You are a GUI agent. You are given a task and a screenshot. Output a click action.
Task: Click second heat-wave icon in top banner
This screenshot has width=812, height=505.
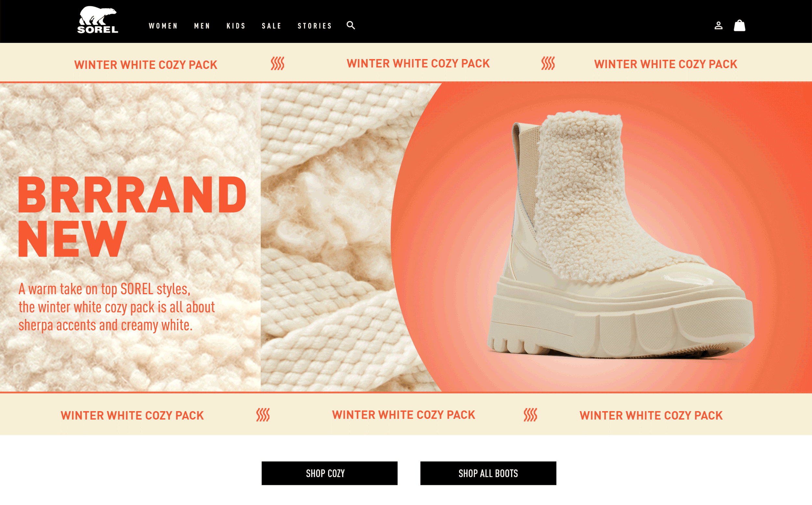tap(548, 63)
